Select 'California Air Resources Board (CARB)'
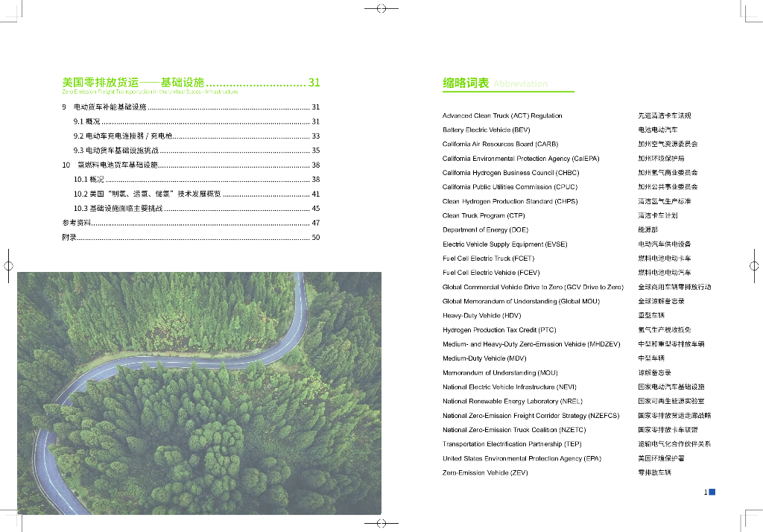This screenshot has height=532, width=763. (x=500, y=144)
